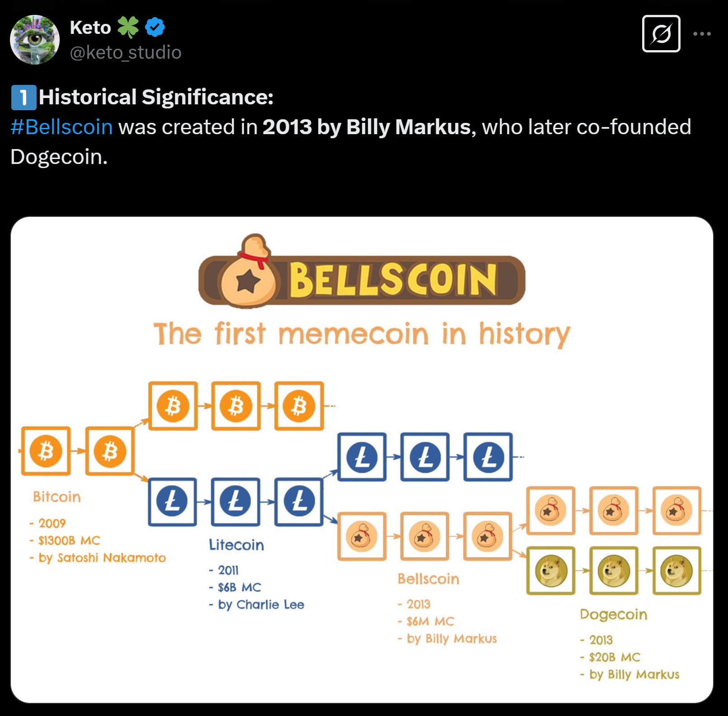
Task: Click the four-leaf clover emoji
Action: pos(128,28)
